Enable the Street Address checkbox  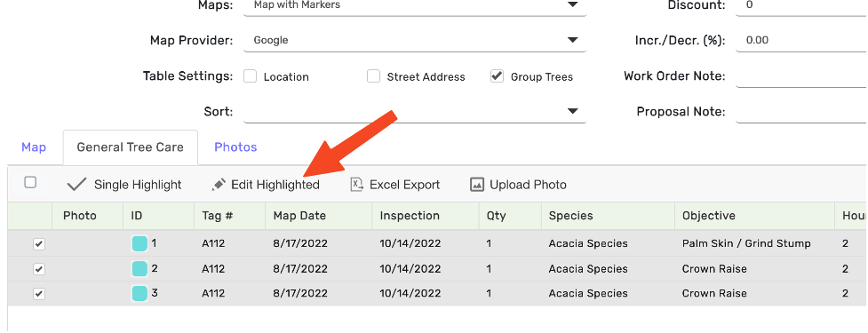(374, 76)
